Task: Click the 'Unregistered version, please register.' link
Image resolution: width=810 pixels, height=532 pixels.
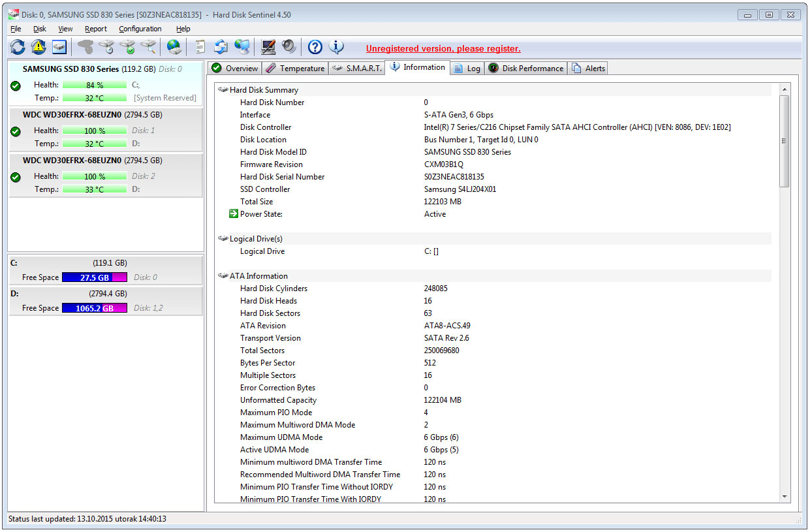Action: point(443,49)
